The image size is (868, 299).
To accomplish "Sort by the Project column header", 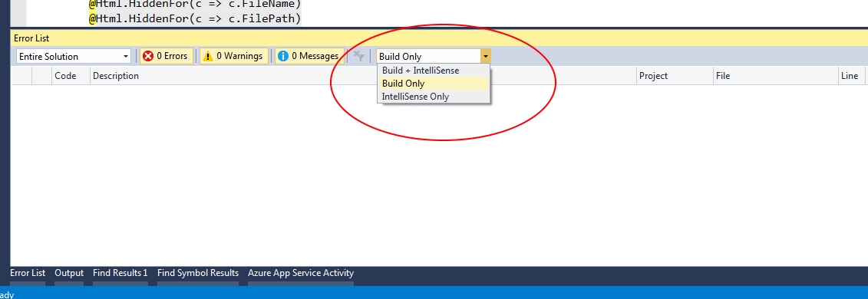I will point(675,76).
